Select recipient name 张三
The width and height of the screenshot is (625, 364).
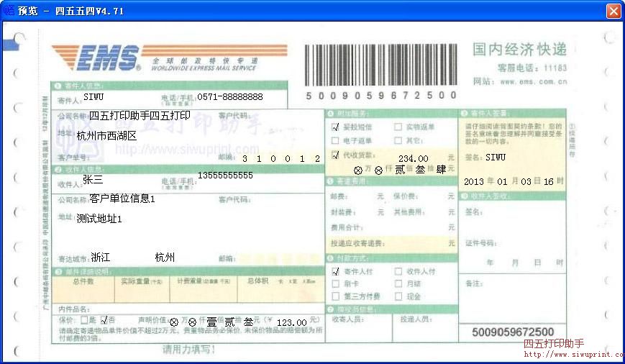click(93, 179)
